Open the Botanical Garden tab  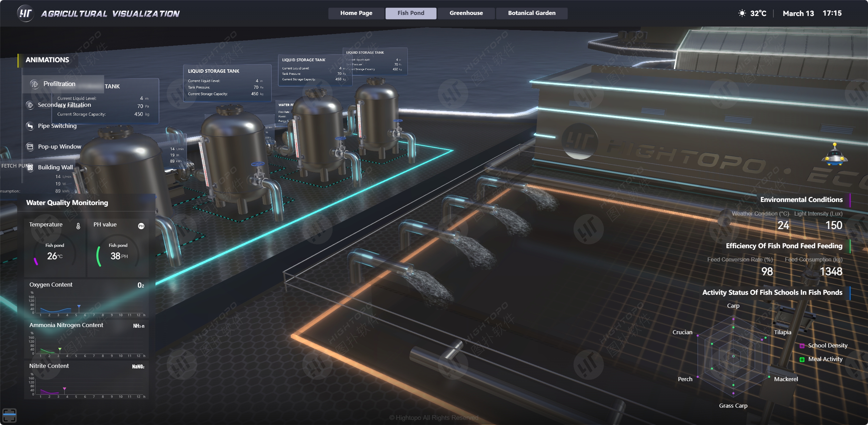click(531, 13)
